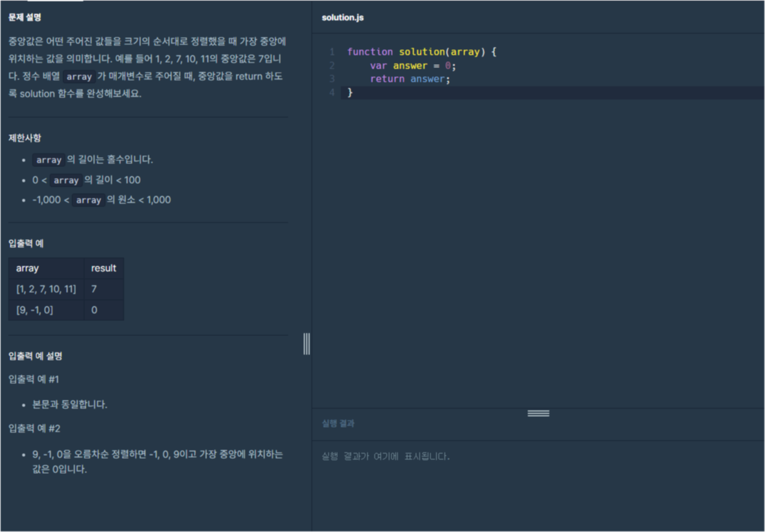Click the 입출력 예 설명 heading
765x532 pixels.
tap(35, 356)
